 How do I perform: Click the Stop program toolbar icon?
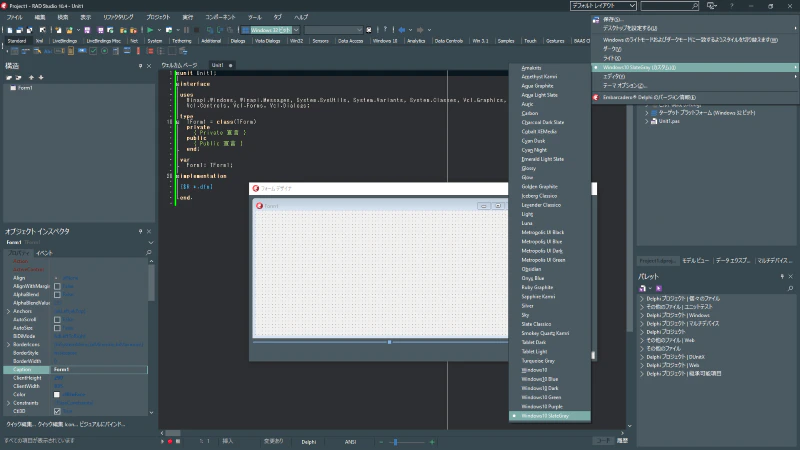point(196,30)
